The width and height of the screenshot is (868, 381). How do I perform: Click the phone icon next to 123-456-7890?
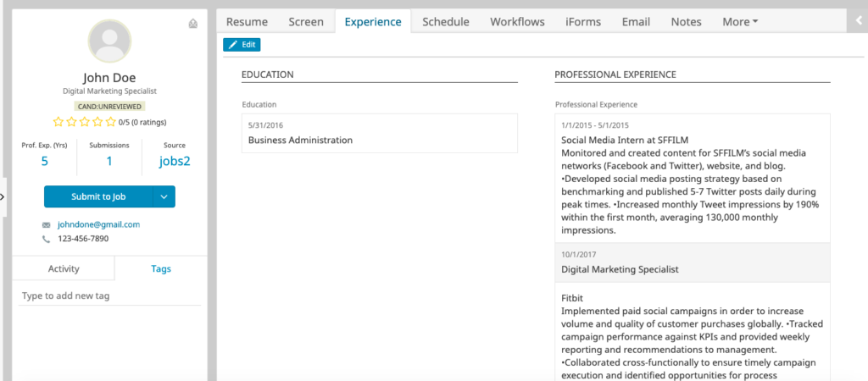tap(46, 240)
